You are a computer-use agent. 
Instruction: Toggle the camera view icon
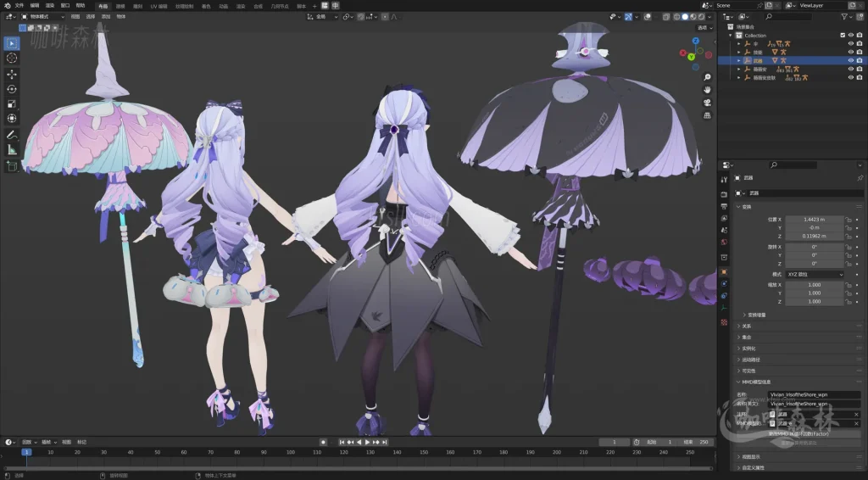tap(707, 103)
